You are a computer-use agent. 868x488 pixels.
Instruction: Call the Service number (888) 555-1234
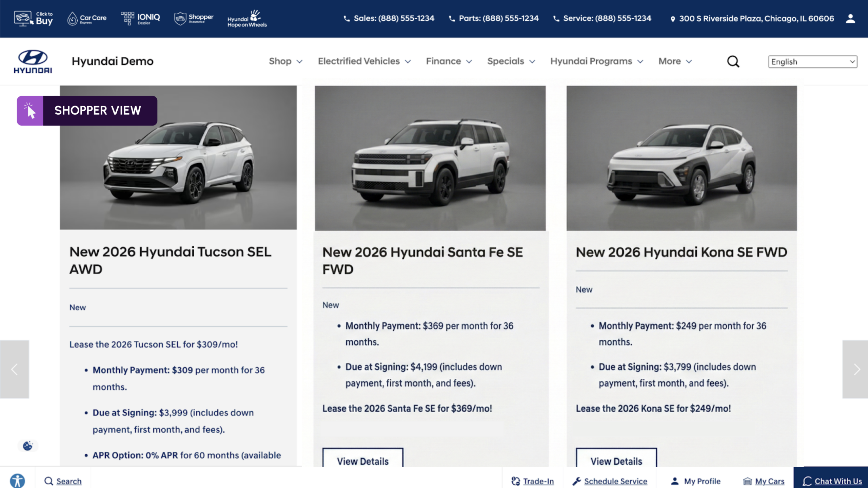pyautogui.click(x=607, y=18)
